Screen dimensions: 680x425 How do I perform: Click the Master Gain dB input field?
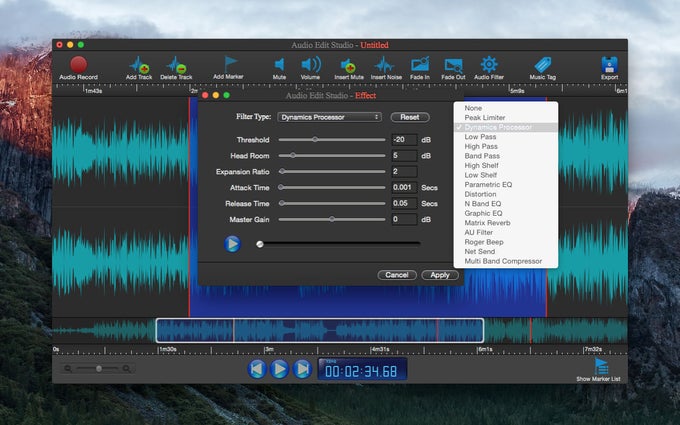(x=404, y=219)
